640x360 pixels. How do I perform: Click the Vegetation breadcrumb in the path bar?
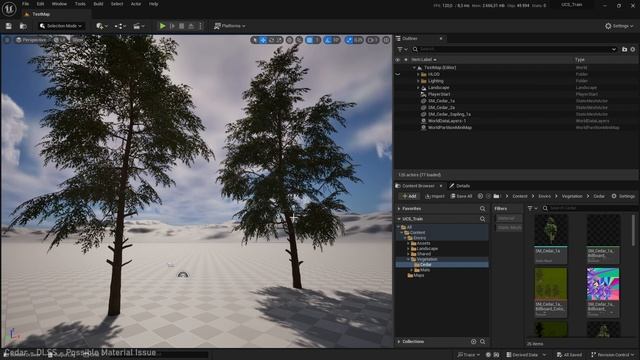click(572, 196)
